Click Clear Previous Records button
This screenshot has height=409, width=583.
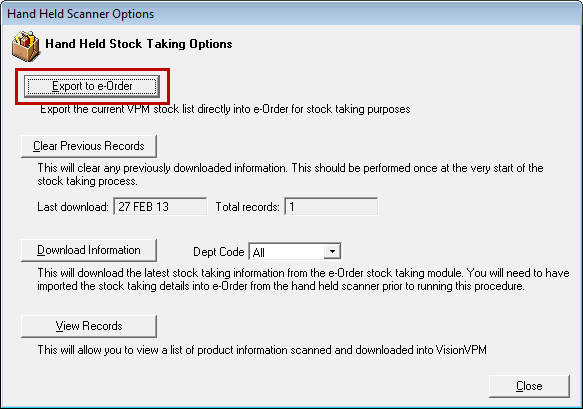89,146
